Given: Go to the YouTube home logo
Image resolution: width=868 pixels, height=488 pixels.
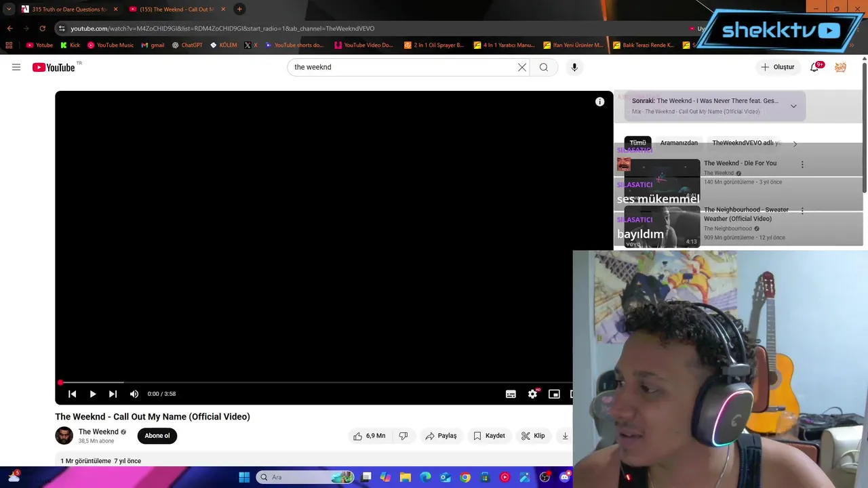Looking at the screenshot, I should click(54, 67).
